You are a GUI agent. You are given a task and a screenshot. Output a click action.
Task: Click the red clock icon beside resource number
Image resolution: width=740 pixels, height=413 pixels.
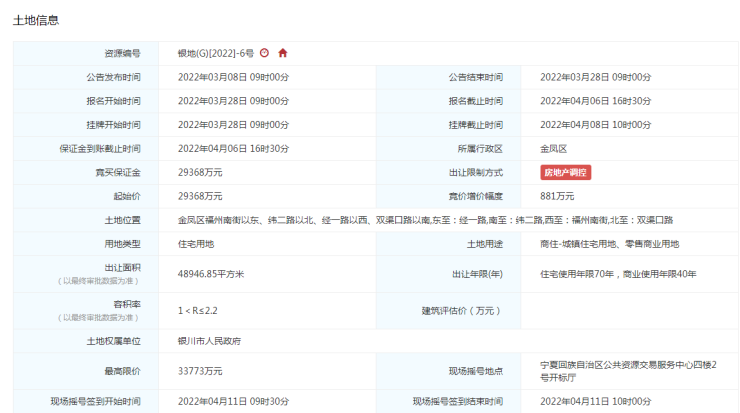click(x=264, y=53)
